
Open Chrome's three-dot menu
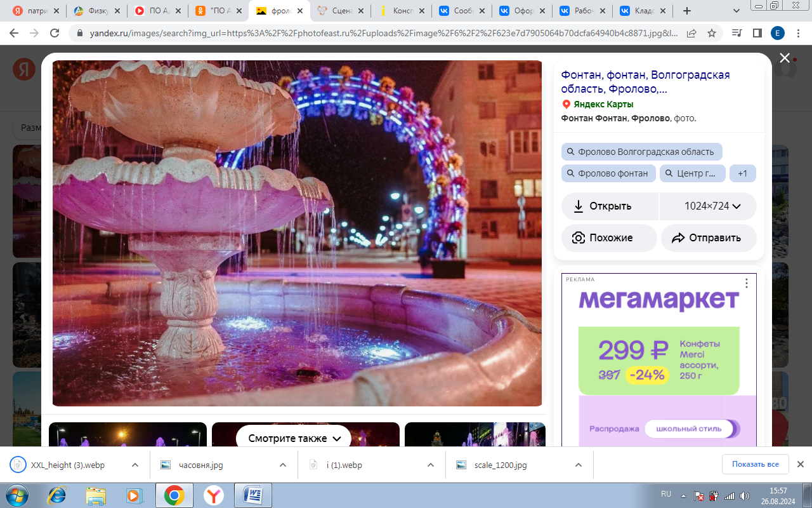pyautogui.click(x=798, y=33)
